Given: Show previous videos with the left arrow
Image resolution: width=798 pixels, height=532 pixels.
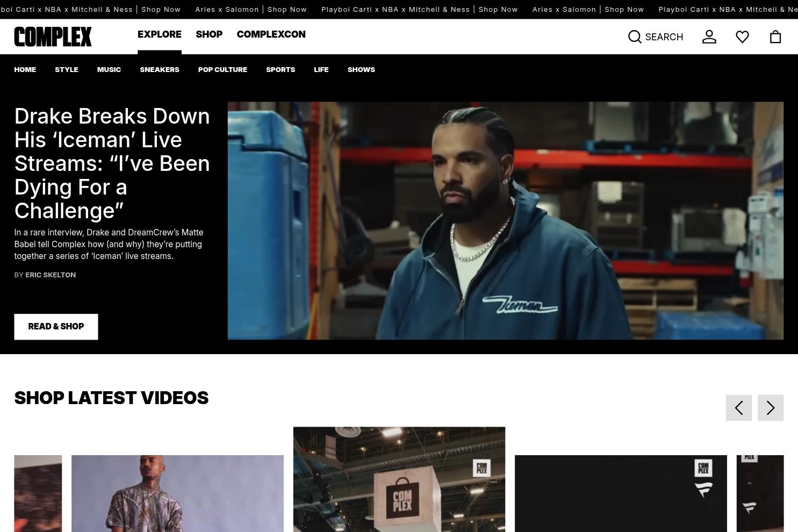Looking at the screenshot, I should tap(739, 408).
